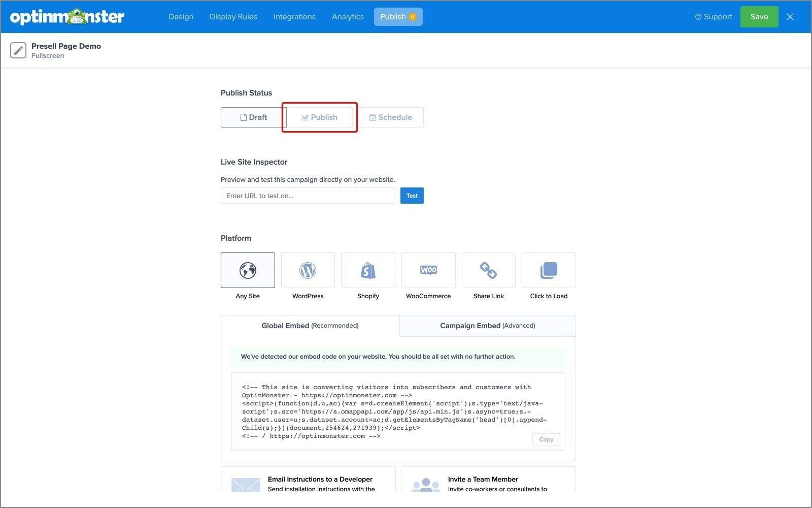Viewport: 812px width, 508px height.
Task: Set publish status to Publish
Action: point(319,117)
